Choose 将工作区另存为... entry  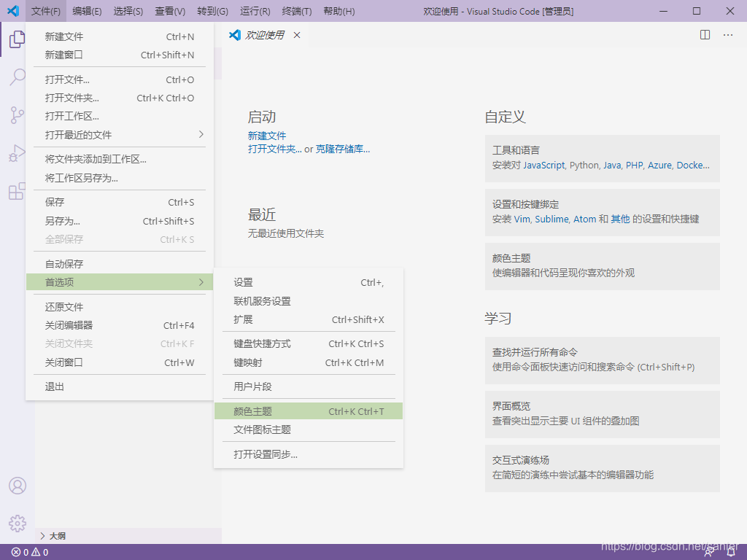120,178
